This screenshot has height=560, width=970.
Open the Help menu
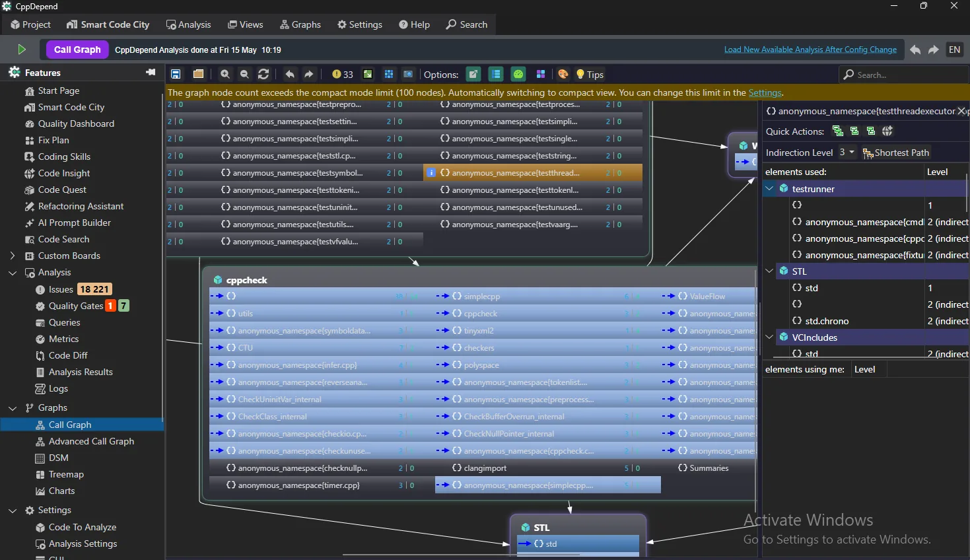tap(415, 24)
